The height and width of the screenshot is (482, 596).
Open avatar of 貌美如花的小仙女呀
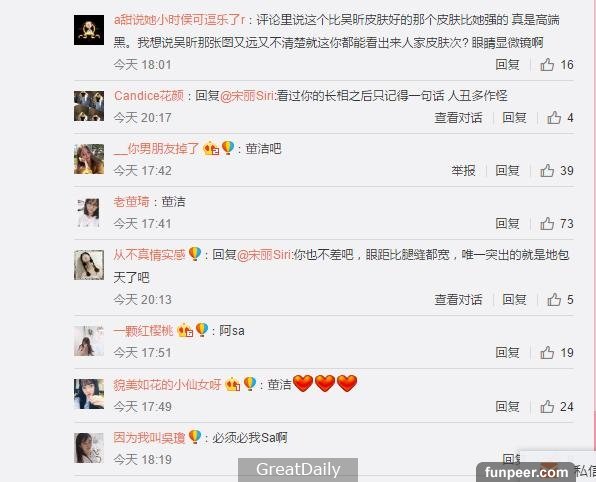point(89,394)
